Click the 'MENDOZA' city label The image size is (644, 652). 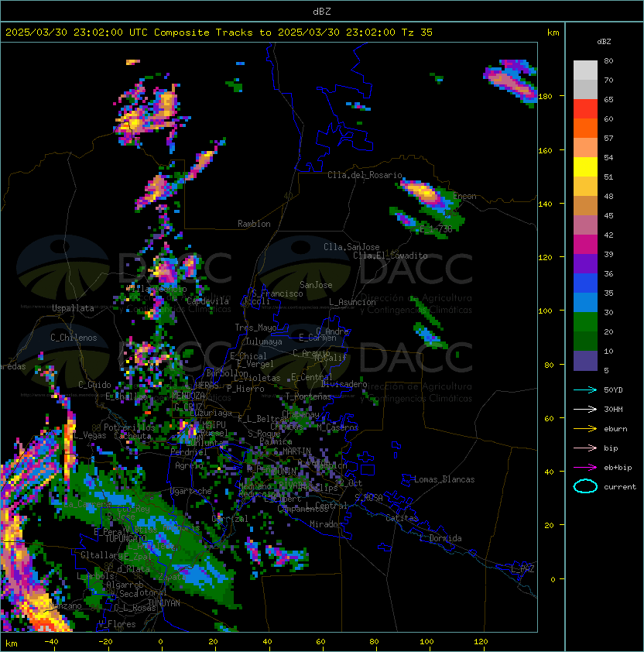(x=188, y=396)
